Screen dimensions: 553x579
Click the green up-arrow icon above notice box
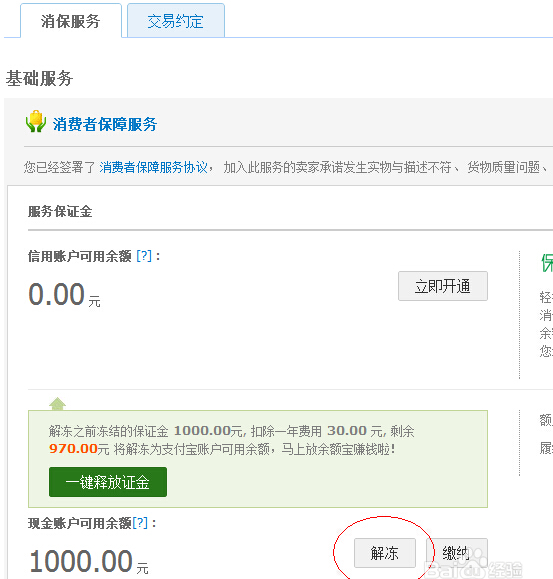coord(58,404)
